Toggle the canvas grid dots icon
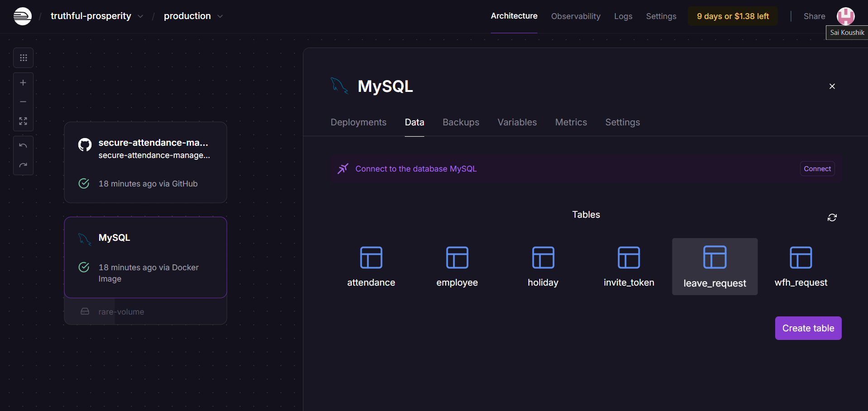The width and height of the screenshot is (868, 411). tap(23, 58)
